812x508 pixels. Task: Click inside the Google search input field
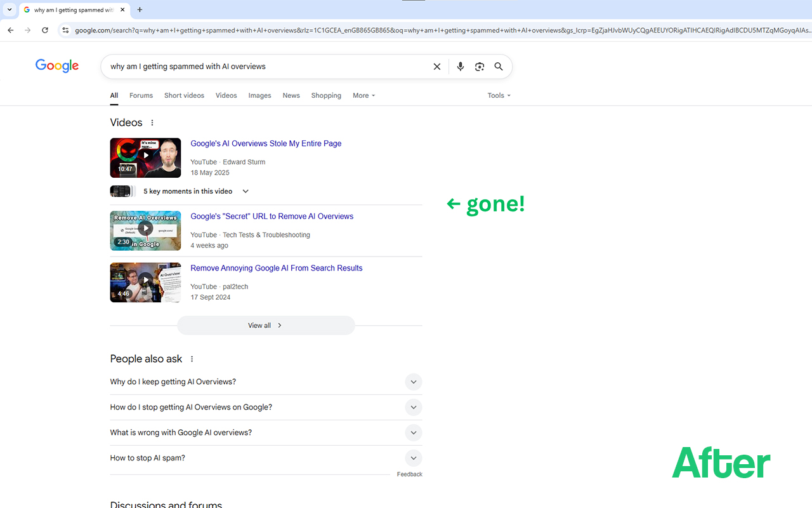(x=266, y=67)
